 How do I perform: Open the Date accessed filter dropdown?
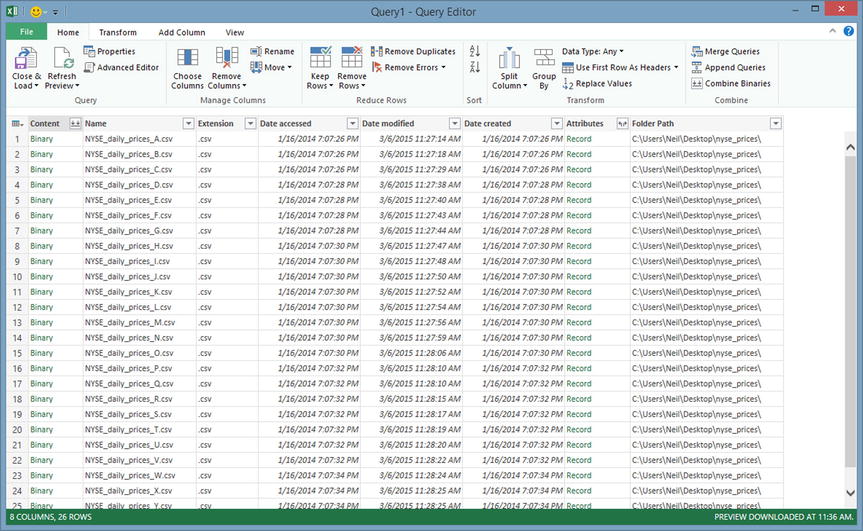(x=352, y=123)
